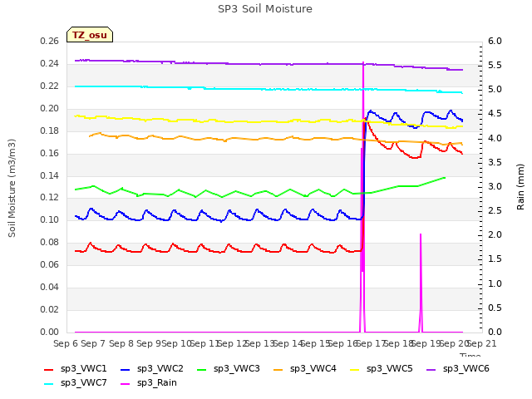This screenshot has height=399, width=532.
Task: Click the 3.0 rain axis tick label
Action: [x=495, y=186]
